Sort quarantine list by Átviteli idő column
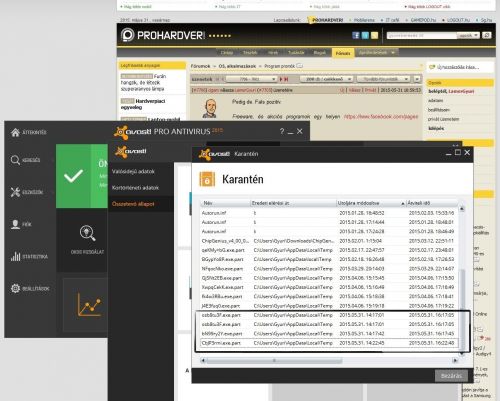500x401 pixels. click(x=432, y=203)
